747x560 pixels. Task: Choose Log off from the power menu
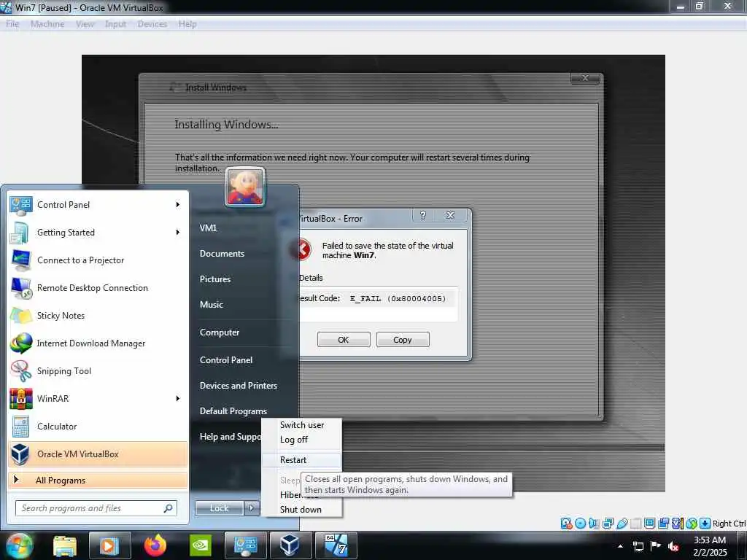pyautogui.click(x=301, y=440)
